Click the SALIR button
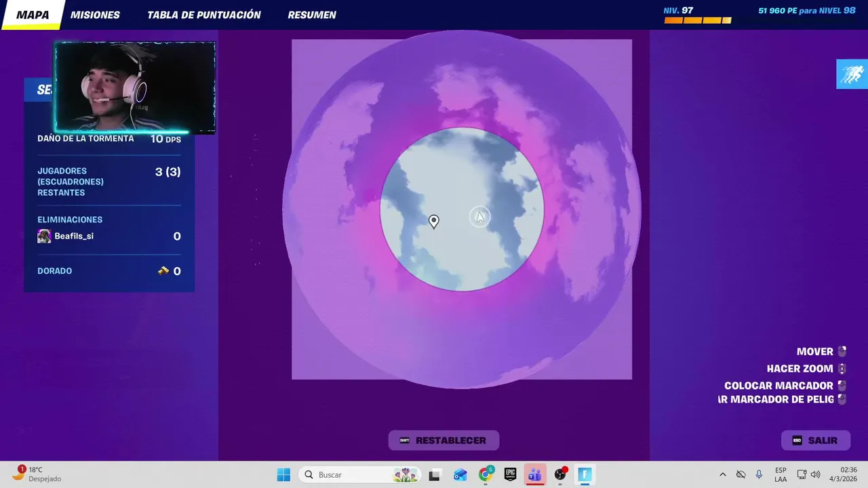Image resolution: width=868 pixels, height=488 pixels. [816, 441]
